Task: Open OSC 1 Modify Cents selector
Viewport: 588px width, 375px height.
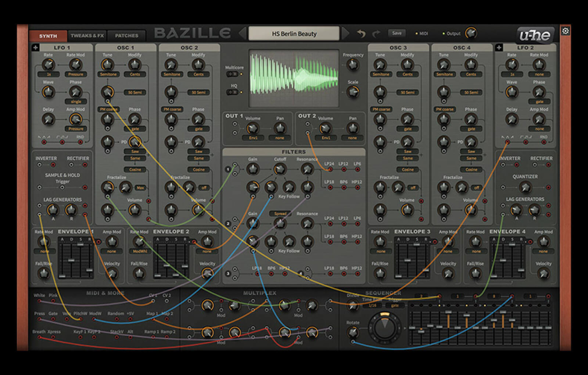Action: pos(135,74)
